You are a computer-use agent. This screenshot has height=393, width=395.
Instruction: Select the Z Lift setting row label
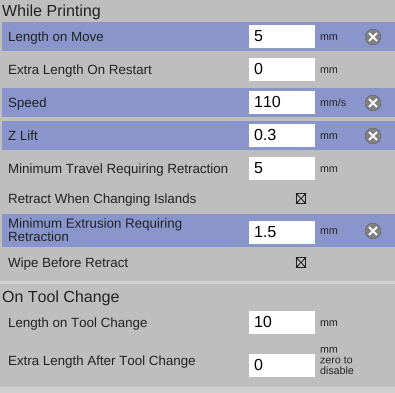tap(23, 136)
